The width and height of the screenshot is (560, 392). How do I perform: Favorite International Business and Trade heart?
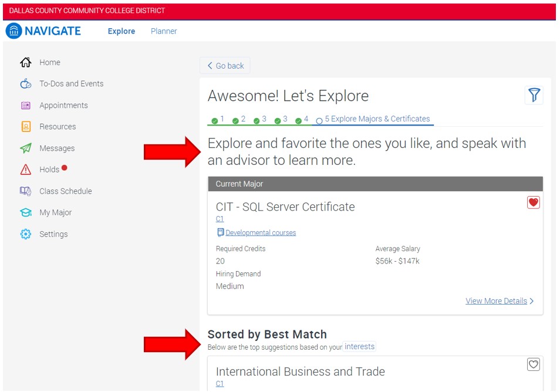tap(533, 364)
